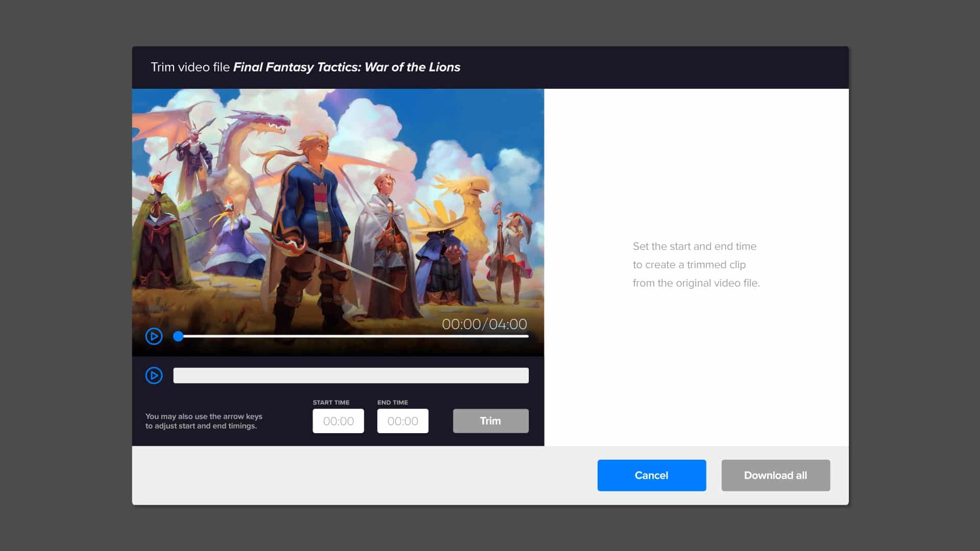
Task: Click the blue playhead on the seek bar
Action: point(178,336)
